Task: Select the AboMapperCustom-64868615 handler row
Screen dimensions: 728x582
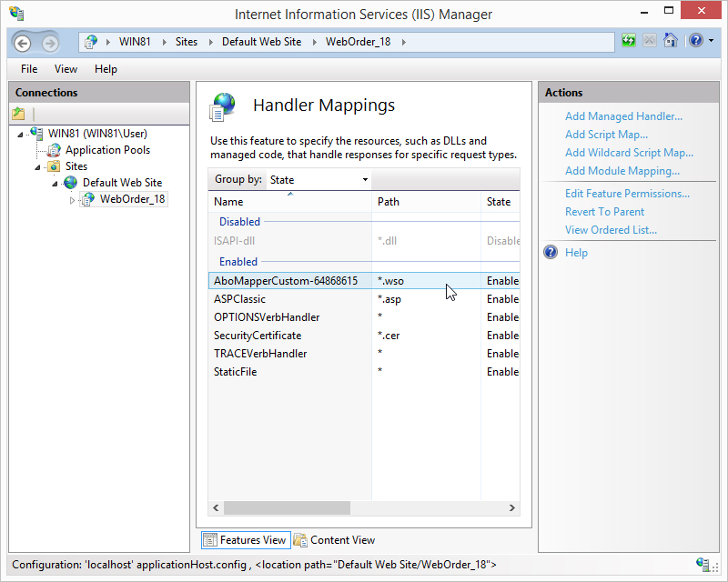Action: point(364,281)
